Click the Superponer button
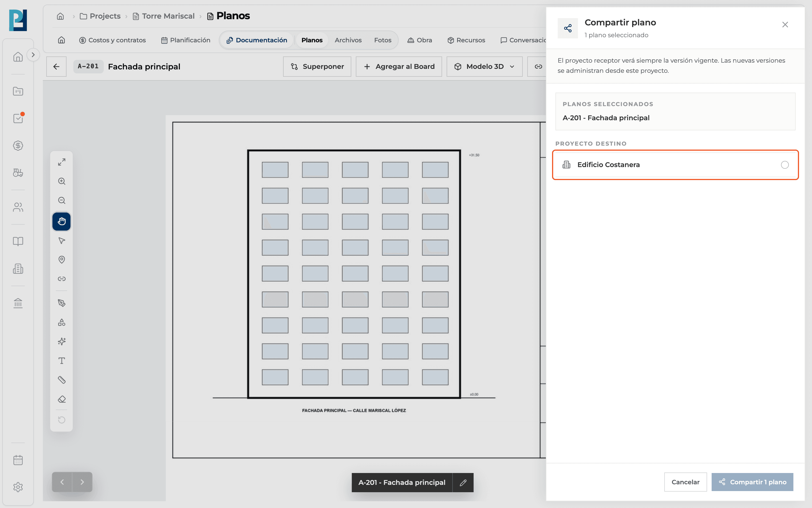The height and width of the screenshot is (508, 812). coord(317,67)
